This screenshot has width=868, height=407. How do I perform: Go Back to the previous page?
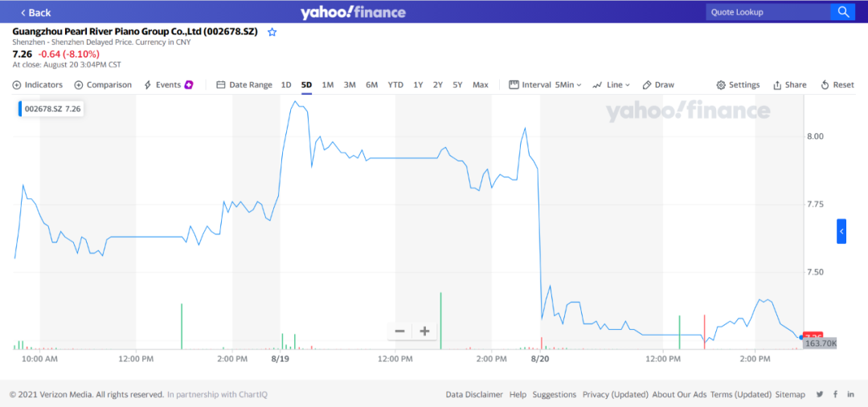tap(35, 12)
